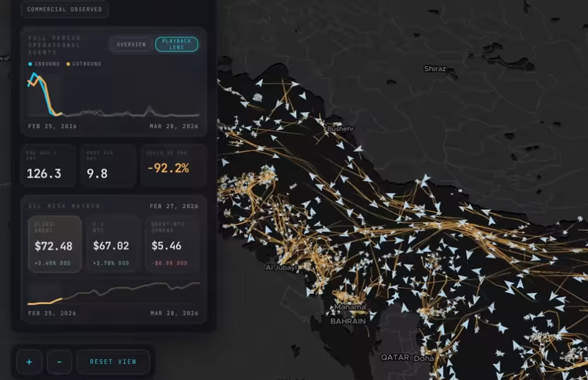Click the -92.2% delta stat card

173,165
